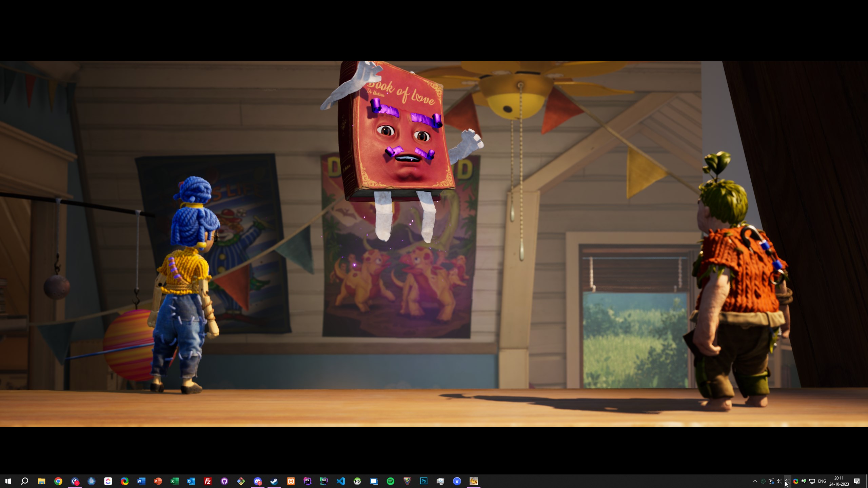This screenshot has width=868, height=488.
Task: Open Visual Studio Code from the taskbar
Action: (x=341, y=481)
